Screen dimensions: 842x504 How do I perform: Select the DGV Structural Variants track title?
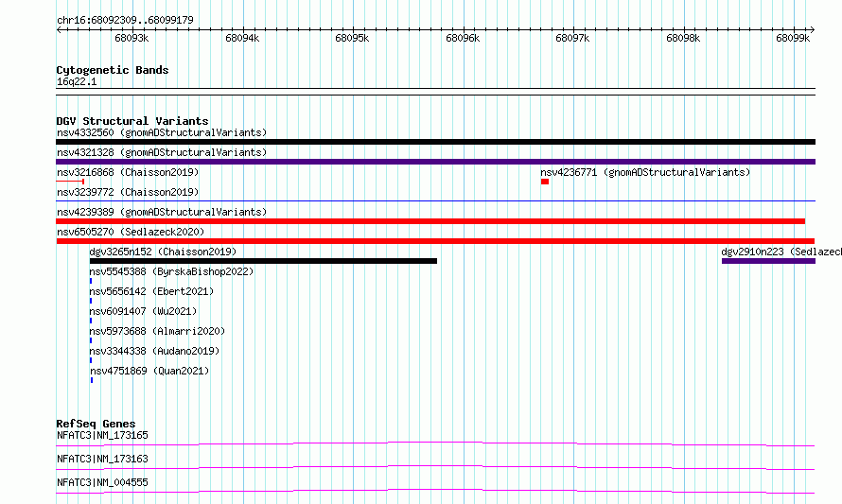tap(132, 121)
